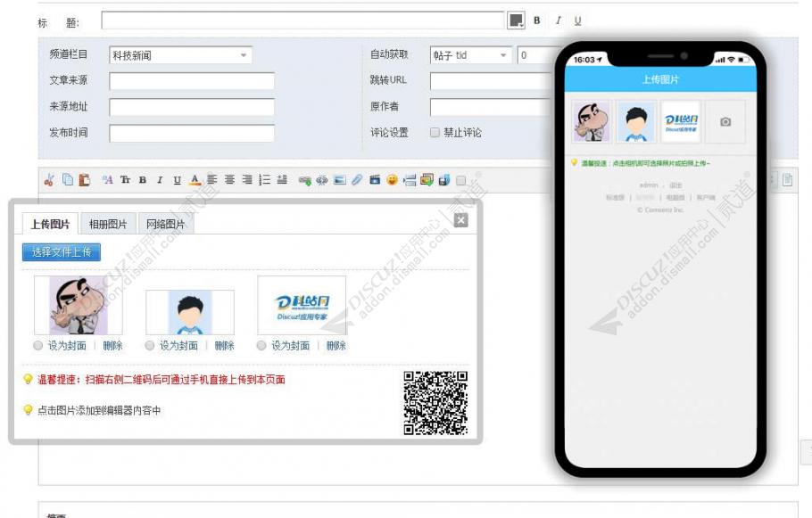Viewport: 812px width, 518px height.
Task: Click the 科站网 logo thumbnail in dialog
Action: (302, 305)
